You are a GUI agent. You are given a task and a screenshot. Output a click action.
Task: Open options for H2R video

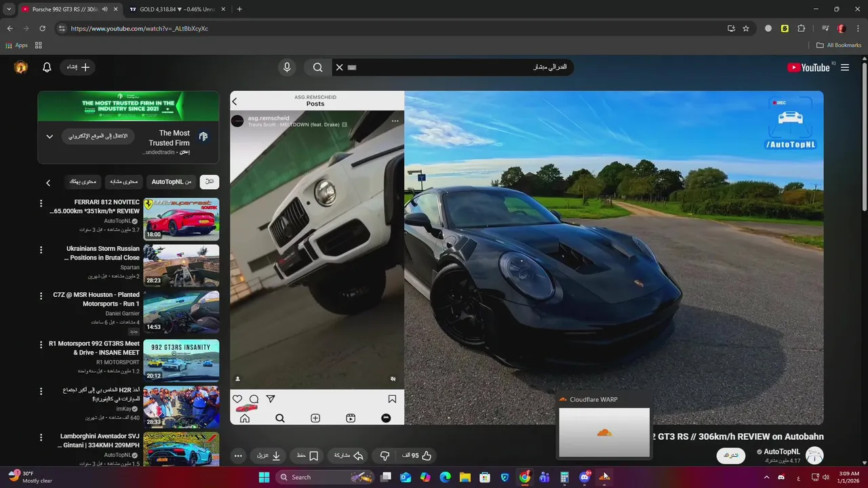coord(41,391)
